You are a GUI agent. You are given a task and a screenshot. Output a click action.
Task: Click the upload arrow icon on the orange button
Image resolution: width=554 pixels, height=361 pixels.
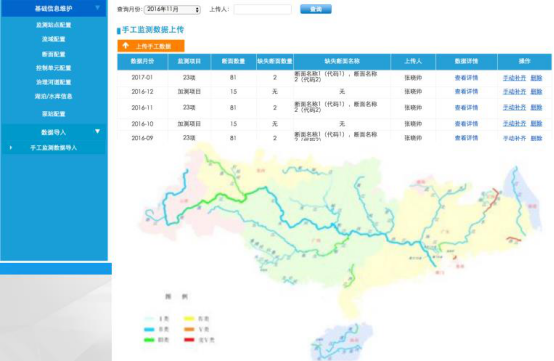tap(125, 46)
